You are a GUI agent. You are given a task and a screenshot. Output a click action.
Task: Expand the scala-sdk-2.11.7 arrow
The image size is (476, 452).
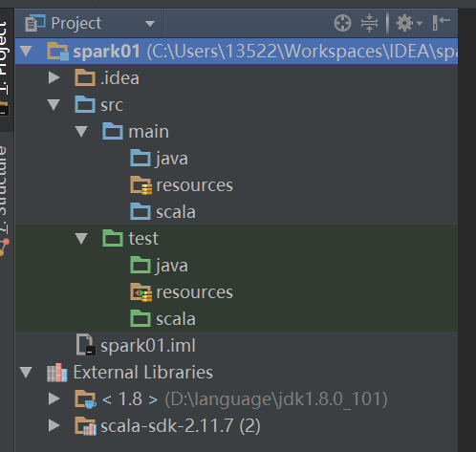pyautogui.click(x=54, y=425)
